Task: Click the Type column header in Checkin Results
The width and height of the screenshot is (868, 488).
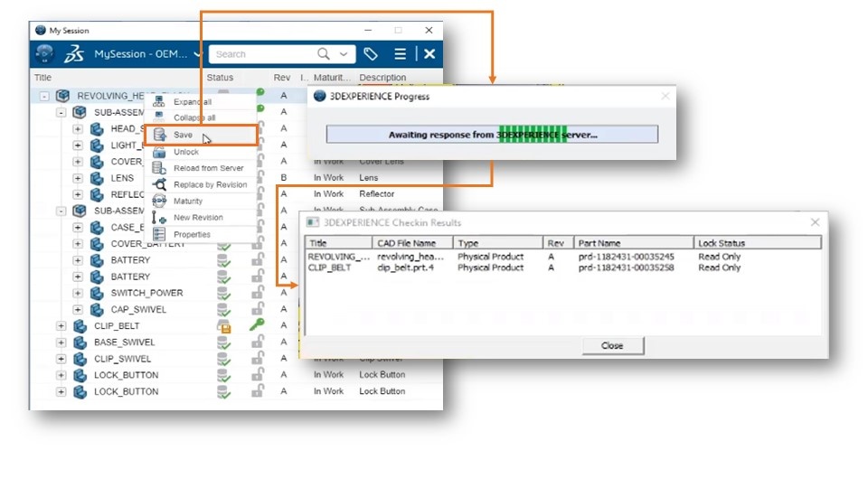Action: [x=497, y=243]
